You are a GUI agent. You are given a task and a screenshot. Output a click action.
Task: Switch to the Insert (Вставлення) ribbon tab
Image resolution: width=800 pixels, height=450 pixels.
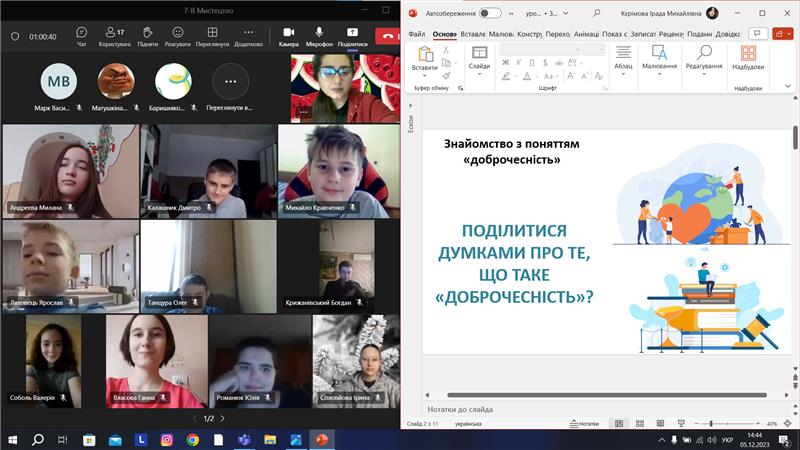point(473,34)
